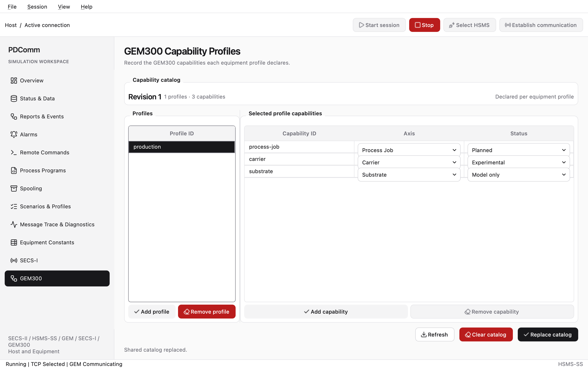The height and width of the screenshot is (368, 588).
Task: Open the Carrier axis dropdown
Action: point(409,162)
